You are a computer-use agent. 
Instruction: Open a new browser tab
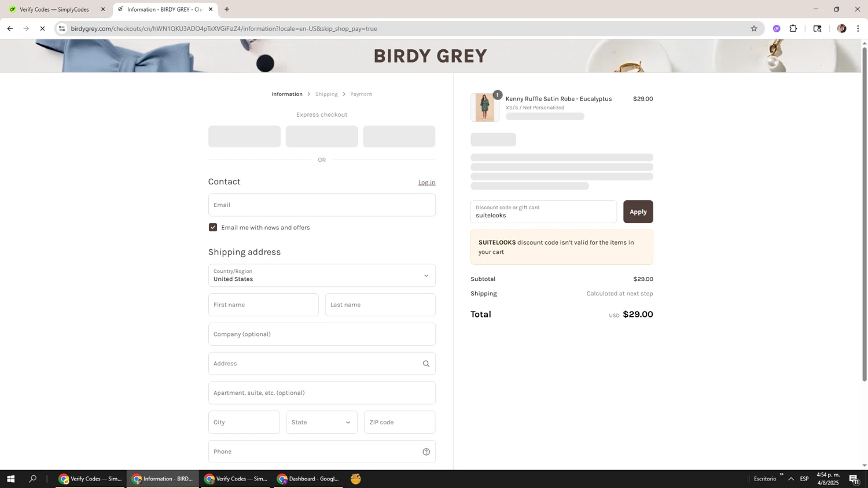point(227,9)
